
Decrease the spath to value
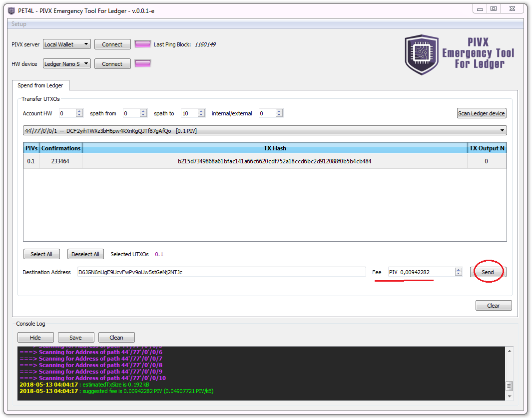click(x=201, y=115)
